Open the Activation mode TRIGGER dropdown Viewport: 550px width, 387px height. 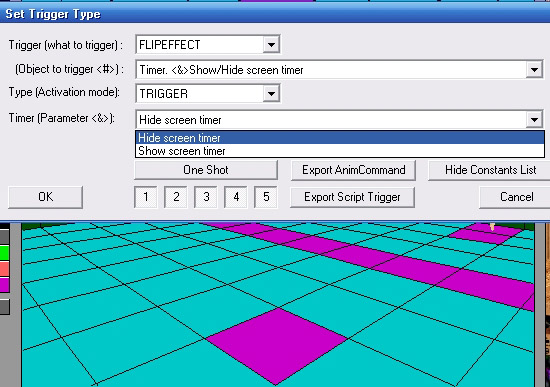tap(271, 94)
